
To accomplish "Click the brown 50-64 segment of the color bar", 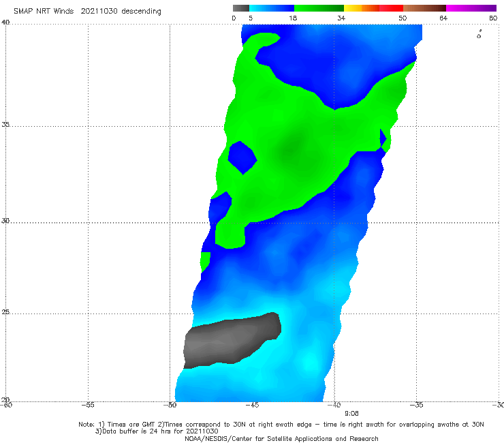I will pyautogui.click(x=424, y=8).
